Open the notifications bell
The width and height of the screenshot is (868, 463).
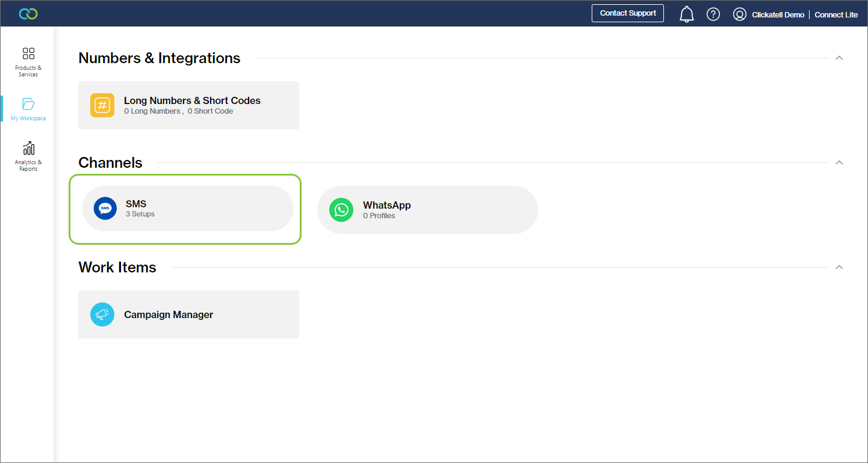[686, 14]
